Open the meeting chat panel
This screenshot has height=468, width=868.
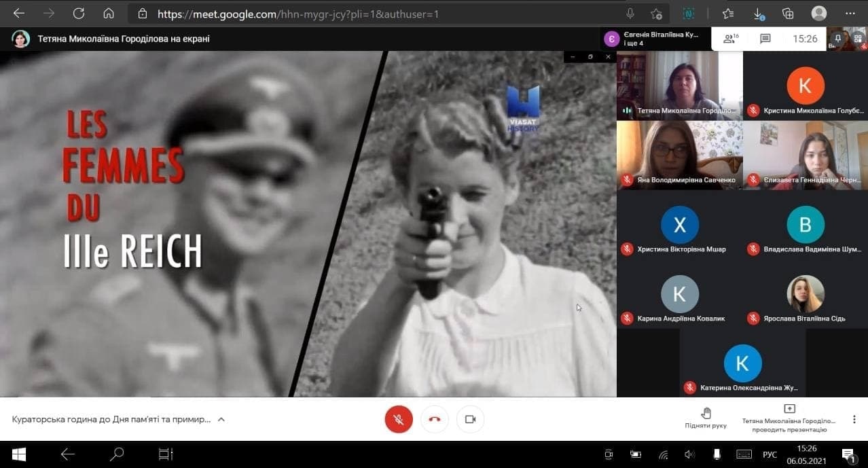(x=765, y=39)
